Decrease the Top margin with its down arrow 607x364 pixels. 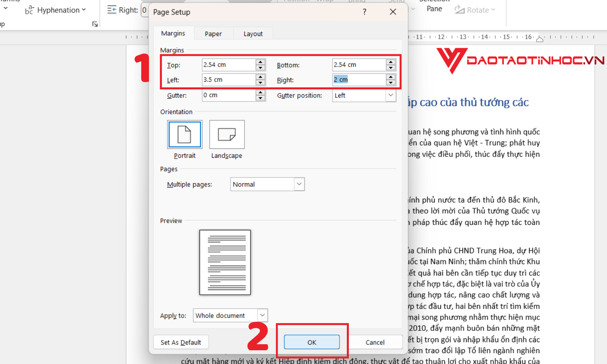261,68
